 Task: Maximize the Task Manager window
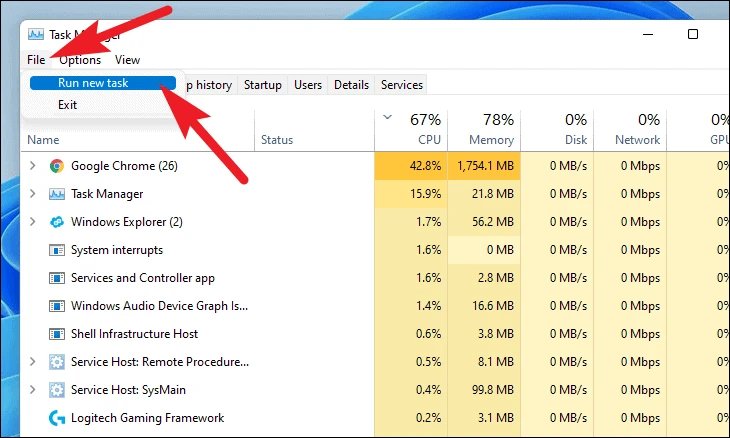pyautogui.click(x=693, y=34)
